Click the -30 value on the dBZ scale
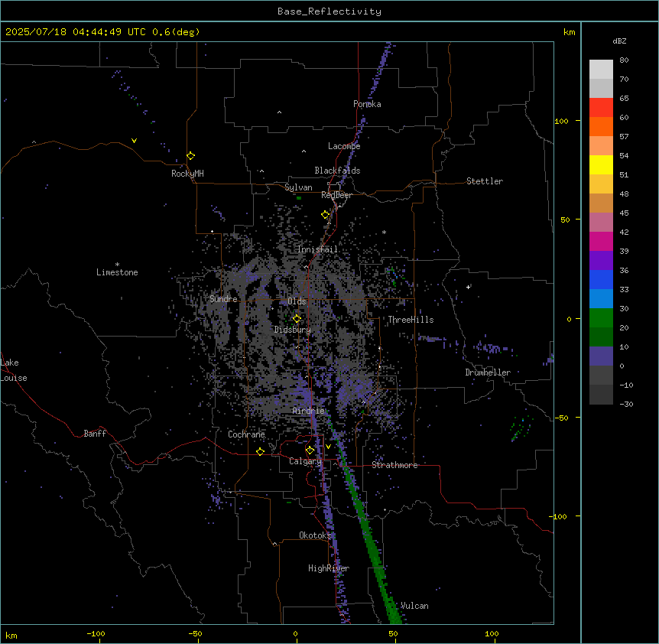The image size is (659, 644). [x=626, y=405]
